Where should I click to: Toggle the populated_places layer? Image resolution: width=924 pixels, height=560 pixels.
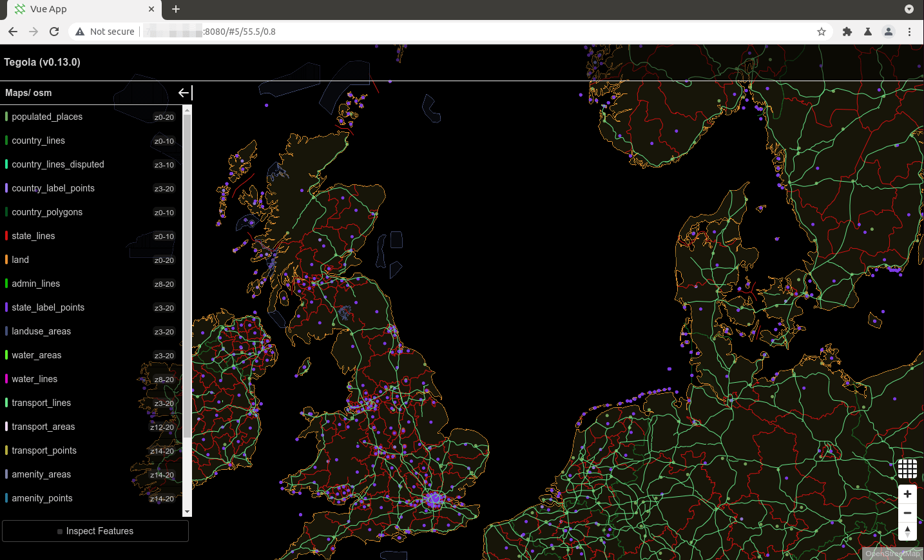tap(47, 117)
